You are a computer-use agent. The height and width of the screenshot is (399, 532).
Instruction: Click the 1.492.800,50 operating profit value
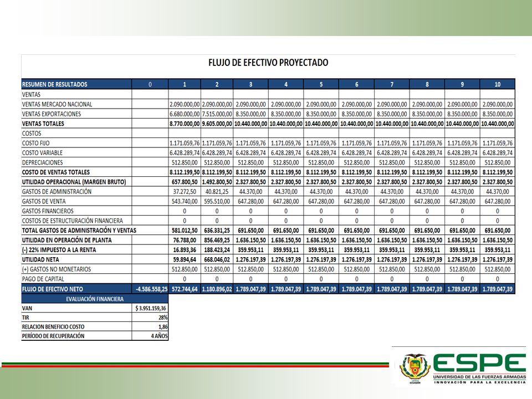[217, 182]
